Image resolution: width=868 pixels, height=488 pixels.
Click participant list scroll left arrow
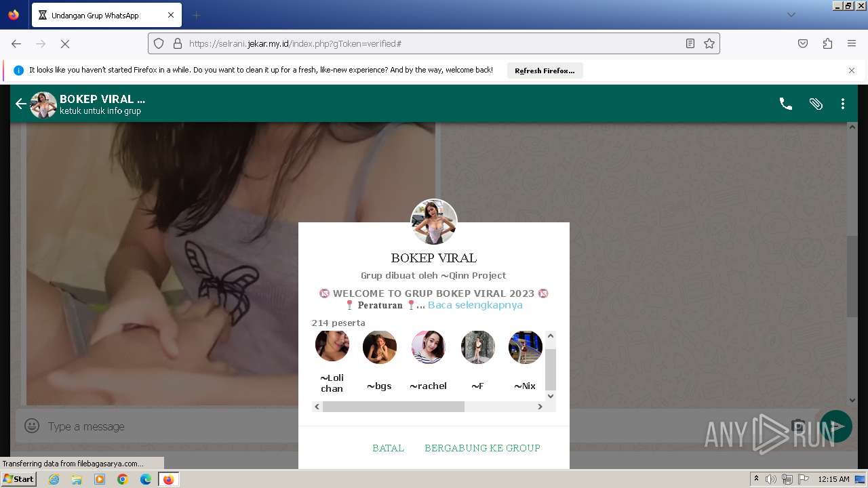coord(317,407)
